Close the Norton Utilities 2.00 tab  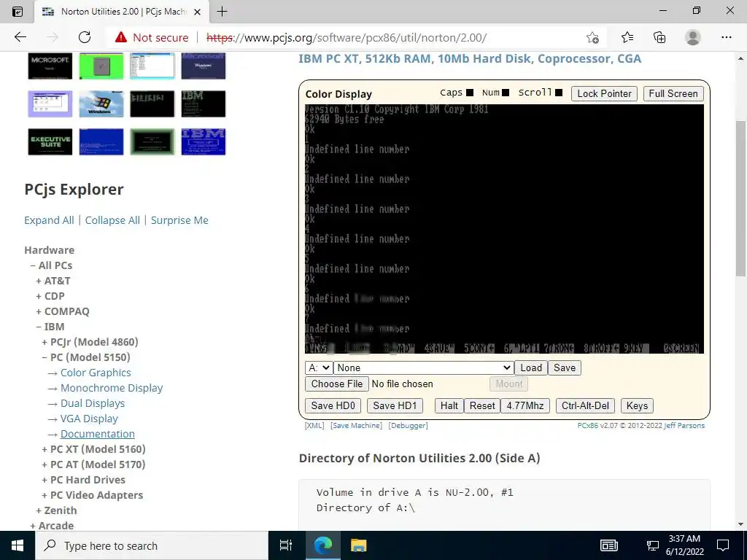[197, 12]
